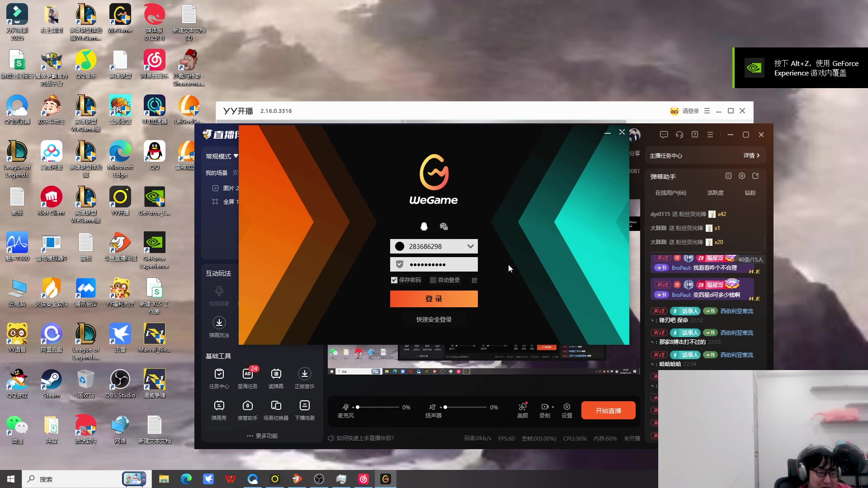Click 快速安全登录 quick login link
The image size is (868, 488).
coord(434,319)
